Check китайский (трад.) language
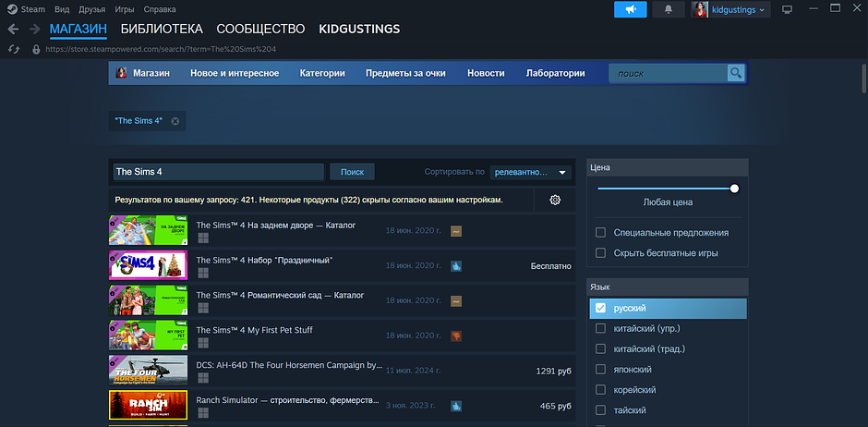This screenshot has width=868, height=427. 600,349
